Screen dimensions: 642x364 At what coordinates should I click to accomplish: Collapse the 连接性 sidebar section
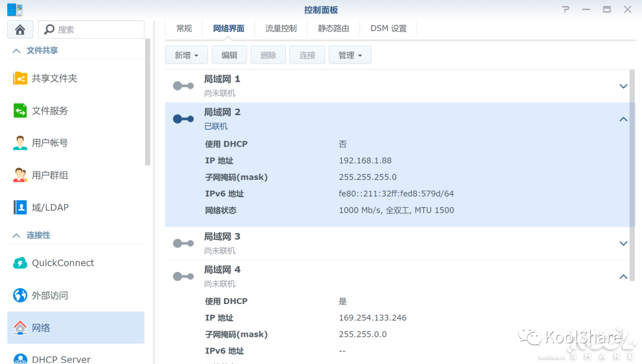click(x=17, y=236)
